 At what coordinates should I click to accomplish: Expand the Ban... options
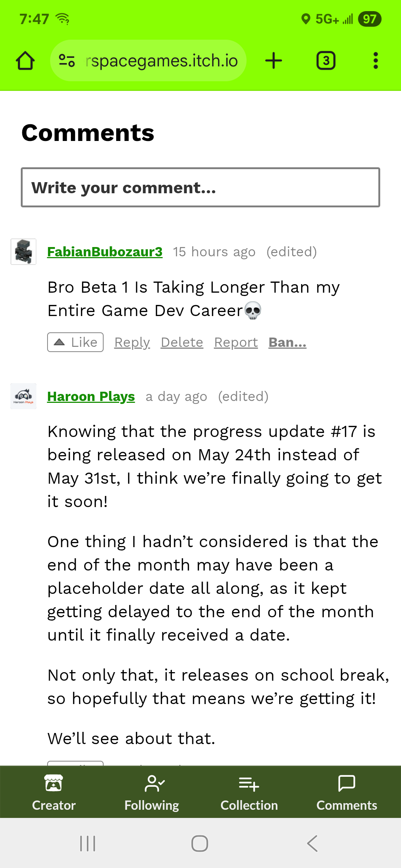pos(287,342)
